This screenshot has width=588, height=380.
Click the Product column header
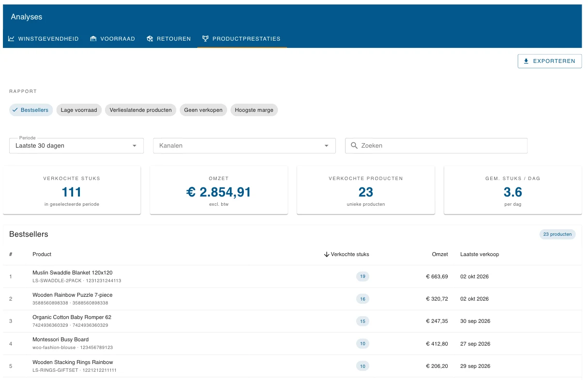pos(42,255)
